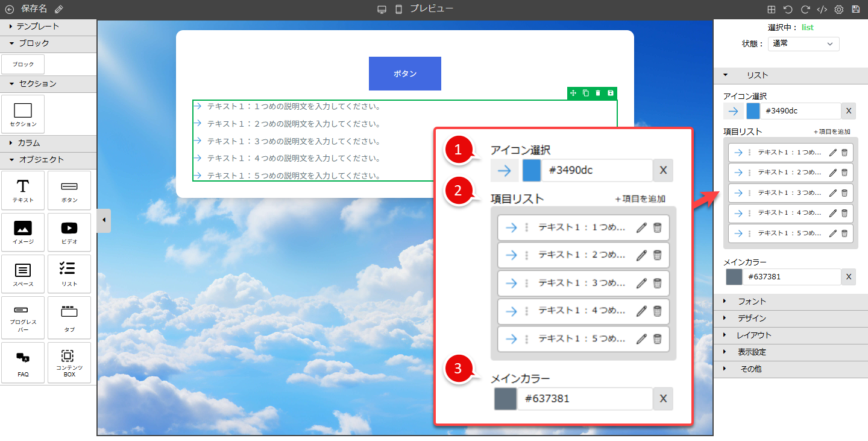The height and width of the screenshot is (441, 868).
Task: Click the undo arrow in top toolbar
Action: click(788, 10)
